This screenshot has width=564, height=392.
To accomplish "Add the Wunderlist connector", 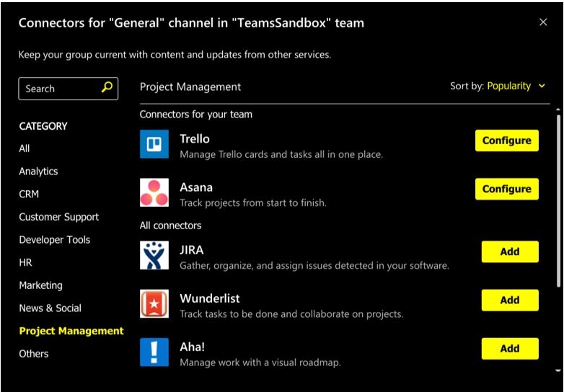I will pos(510,300).
